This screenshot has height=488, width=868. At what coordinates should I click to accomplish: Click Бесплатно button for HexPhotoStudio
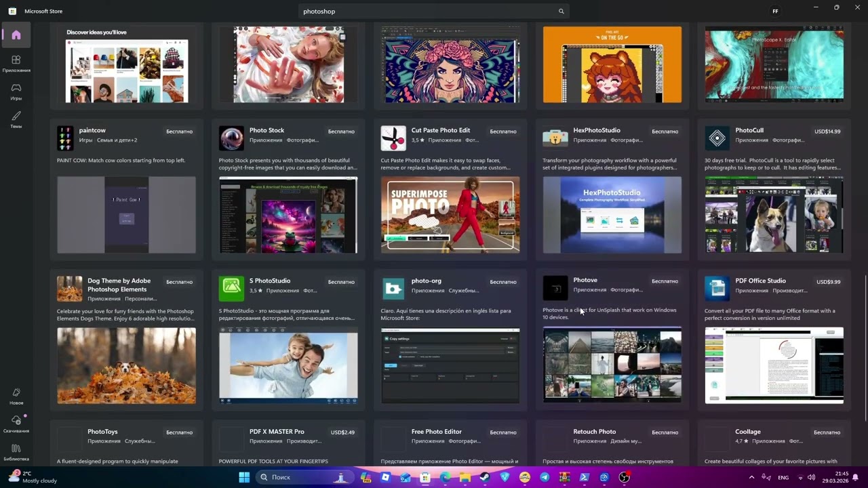tap(665, 131)
